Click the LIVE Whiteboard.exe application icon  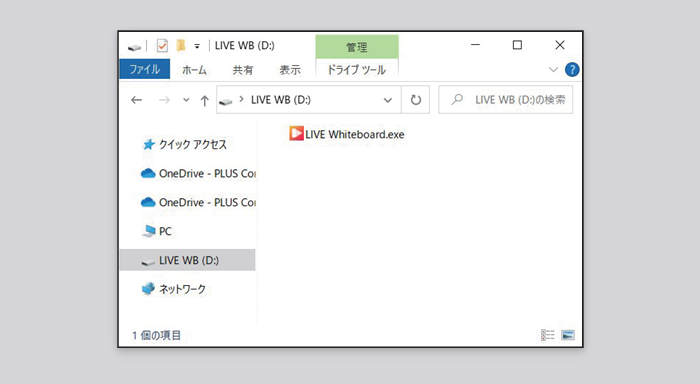(x=296, y=134)
